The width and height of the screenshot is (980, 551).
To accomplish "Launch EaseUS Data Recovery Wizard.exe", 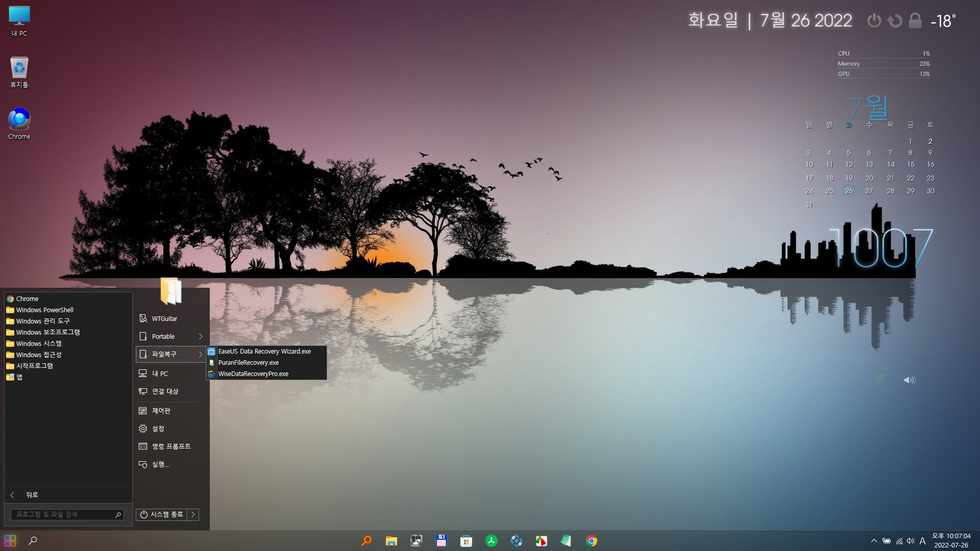I will coord(266,352).
